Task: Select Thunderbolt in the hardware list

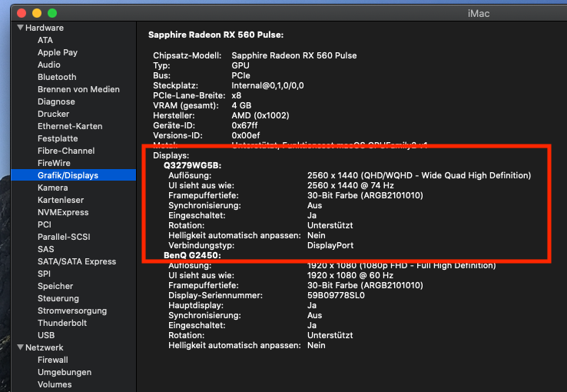Action: pyautogui.click(x=62, y=323)
